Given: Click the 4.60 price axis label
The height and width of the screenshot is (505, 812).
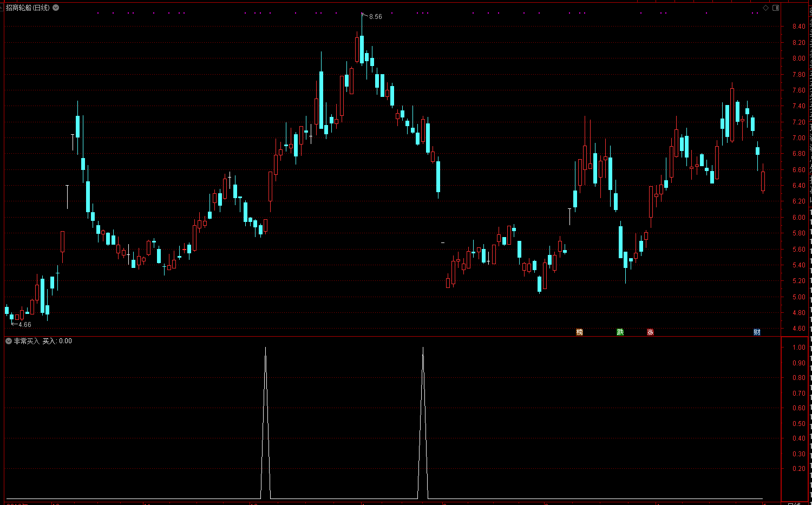Looking at the screenshot, I should [x=798, y=329].
